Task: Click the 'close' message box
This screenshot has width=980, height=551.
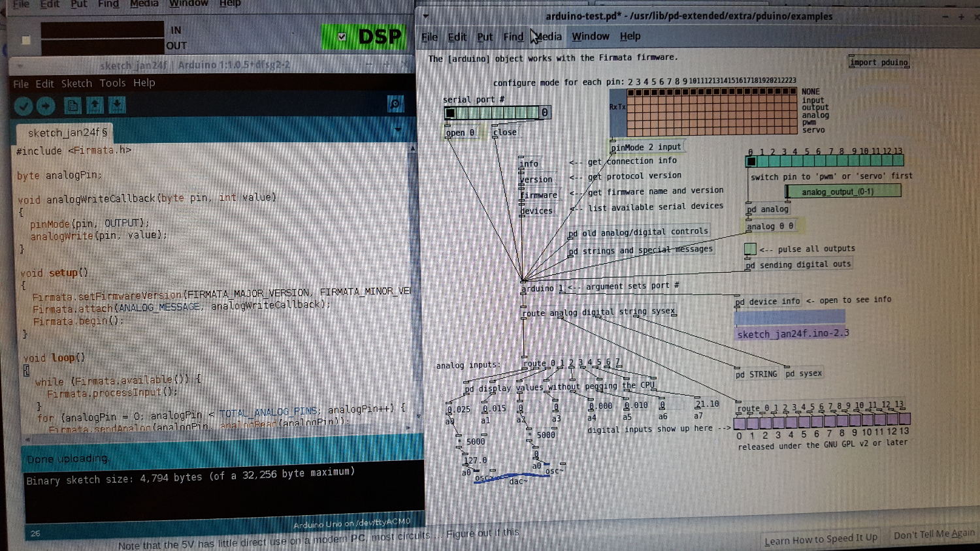Action: pos(504,133)
